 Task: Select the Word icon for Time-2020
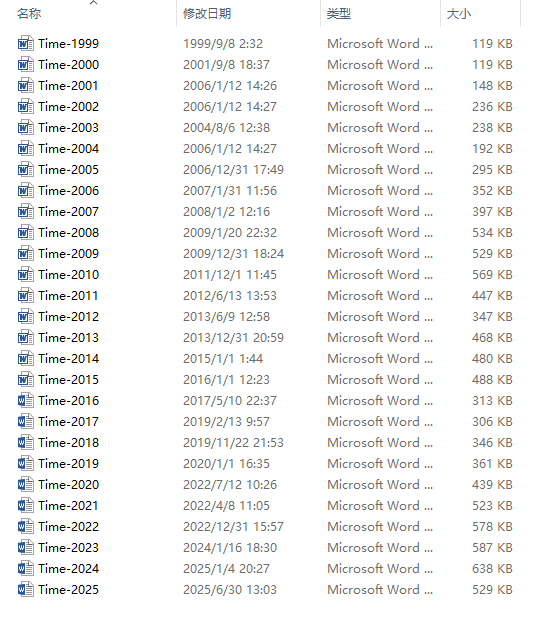coord(25,484)
